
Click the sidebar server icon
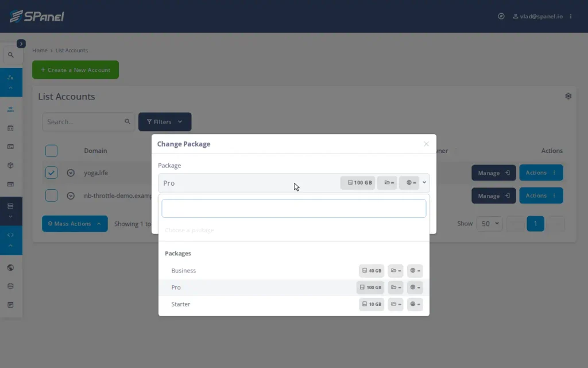10,206
